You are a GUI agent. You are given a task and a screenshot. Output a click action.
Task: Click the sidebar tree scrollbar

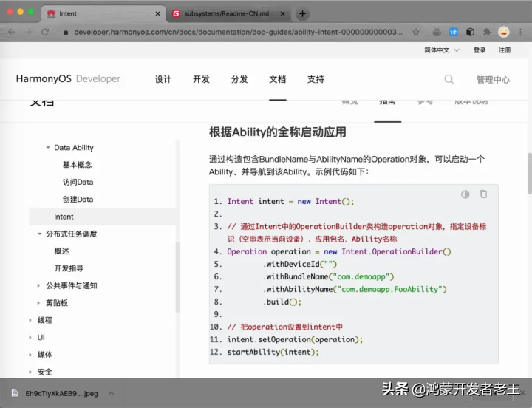[177, 276]
